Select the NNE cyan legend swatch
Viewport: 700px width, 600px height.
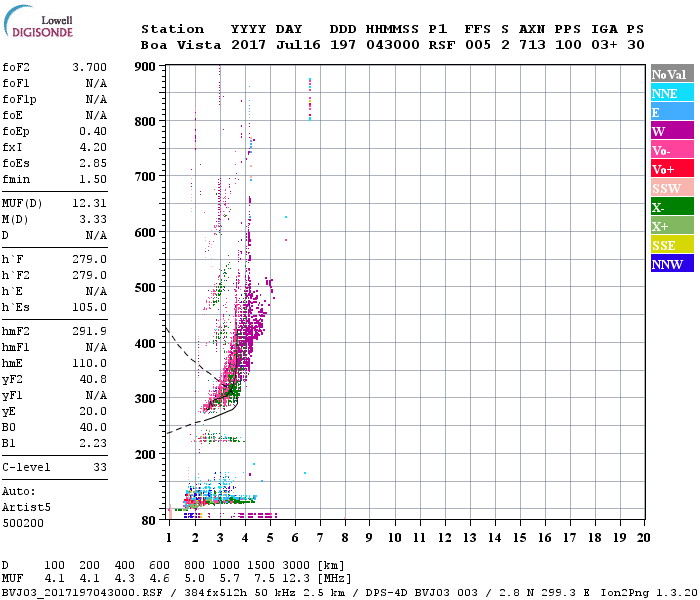(672, 93)
